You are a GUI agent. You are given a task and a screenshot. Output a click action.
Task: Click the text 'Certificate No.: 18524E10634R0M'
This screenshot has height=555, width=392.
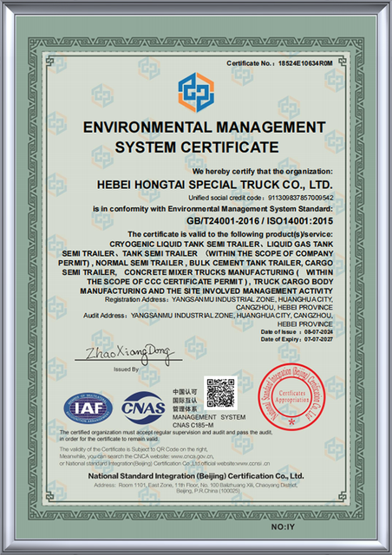coord(280,63)
